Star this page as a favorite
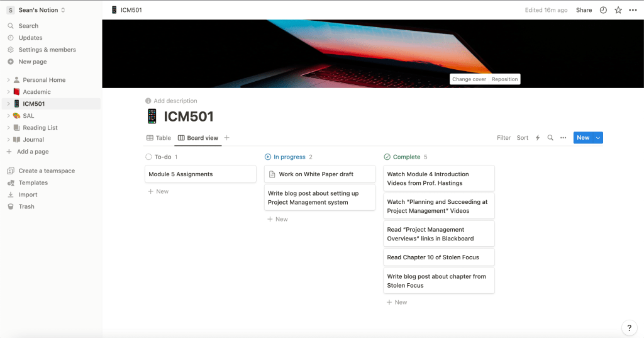 pyautogui.click(x=618, y=10)
